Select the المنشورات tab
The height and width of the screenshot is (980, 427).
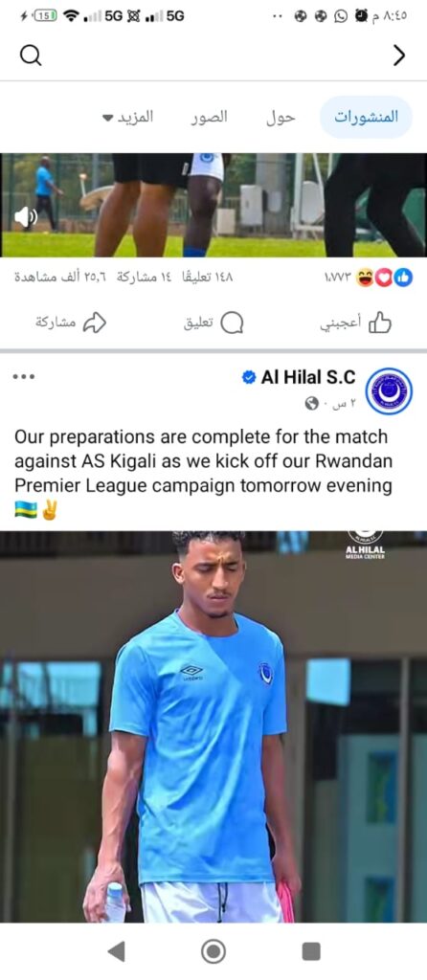click(x=366, y=117)
